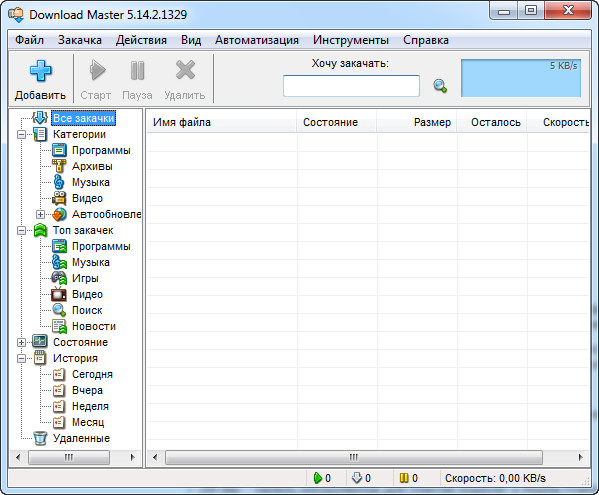The image size is (599, 495).
Task: Click the Архивы archive icon
Action: (x=59, y=166)
